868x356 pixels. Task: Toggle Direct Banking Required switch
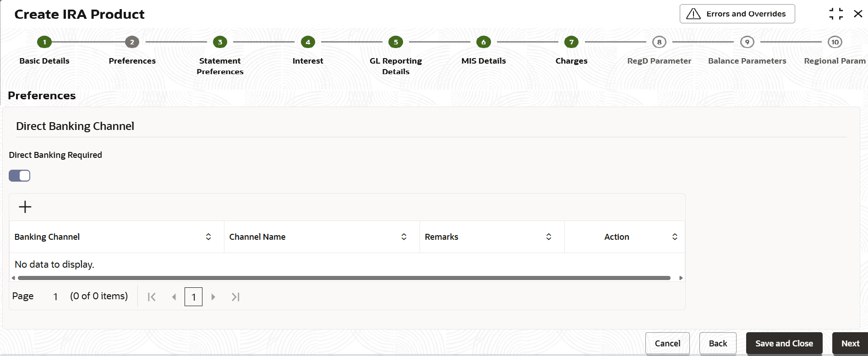click(x=20, y=176)
